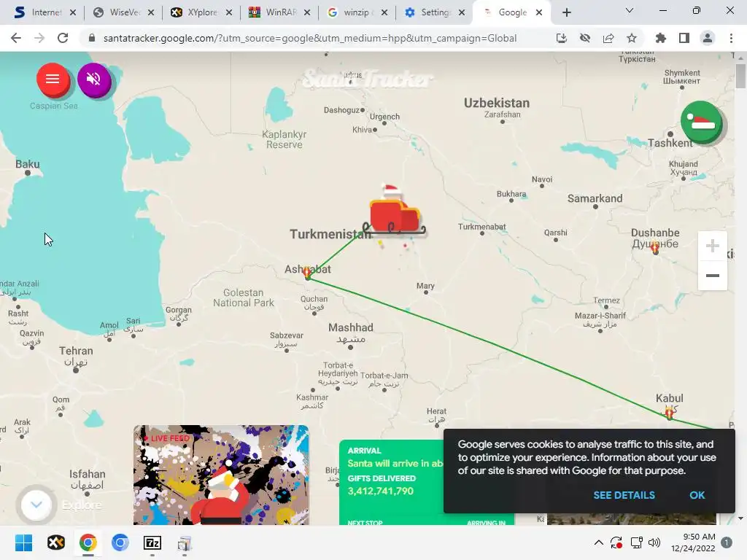Click the Samarkand city label

(x=595, y=198)
